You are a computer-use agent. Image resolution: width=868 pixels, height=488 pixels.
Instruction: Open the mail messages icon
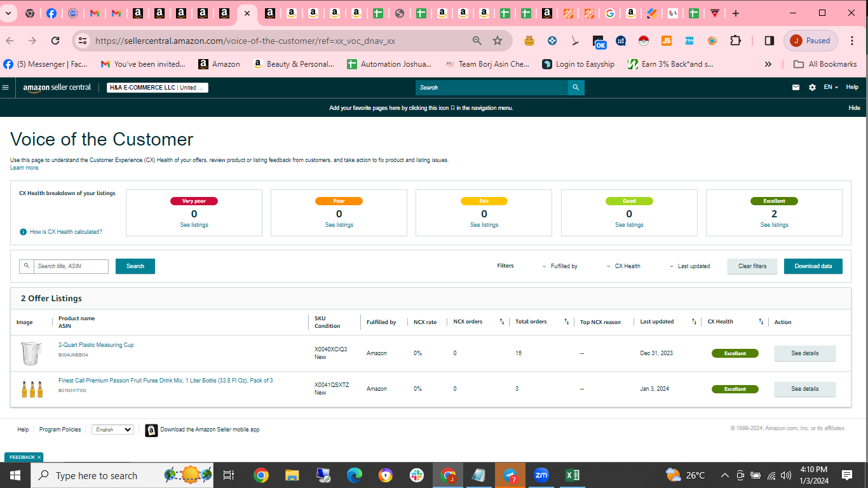point(796,88)
